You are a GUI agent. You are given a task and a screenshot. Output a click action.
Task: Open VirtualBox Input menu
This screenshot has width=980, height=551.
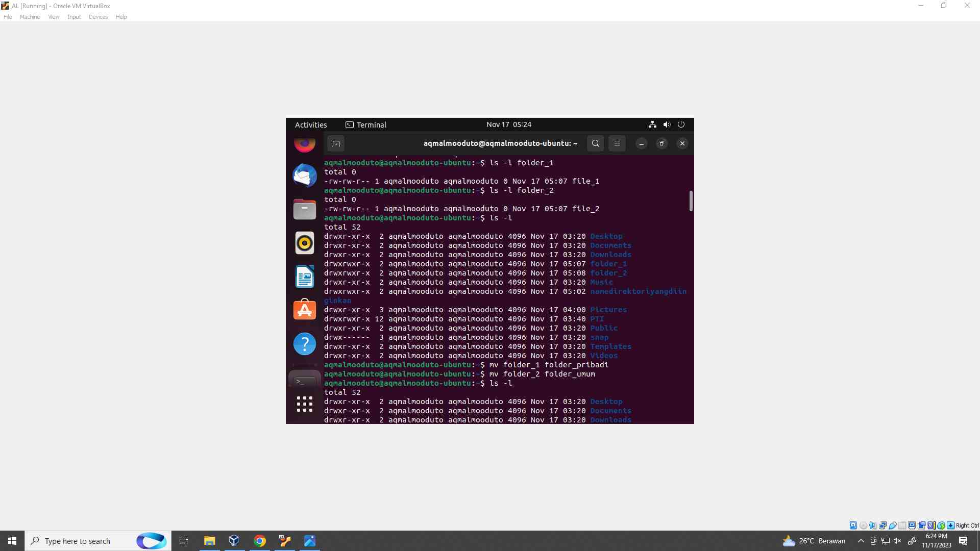(74, 17)
